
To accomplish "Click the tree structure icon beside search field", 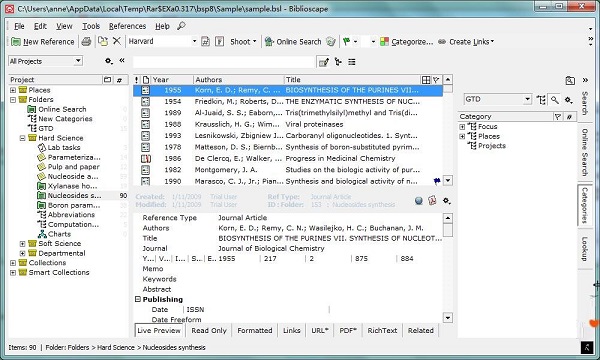I will 338,62.
